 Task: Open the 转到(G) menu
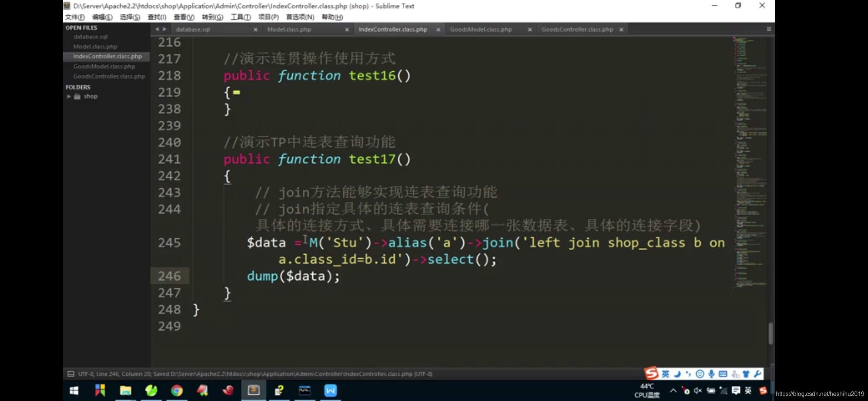pos(213,17)
